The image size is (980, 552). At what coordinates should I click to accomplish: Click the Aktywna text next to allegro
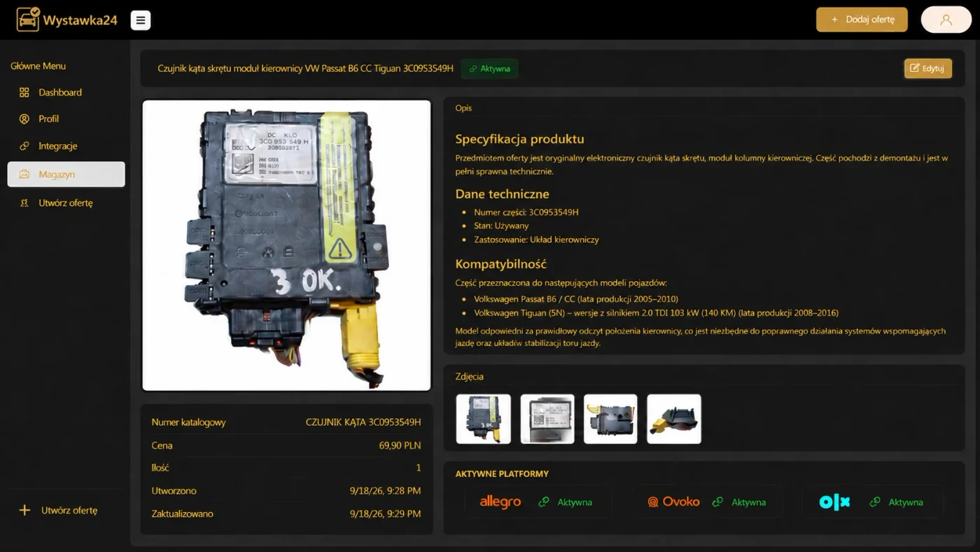(x=575, y=502)
